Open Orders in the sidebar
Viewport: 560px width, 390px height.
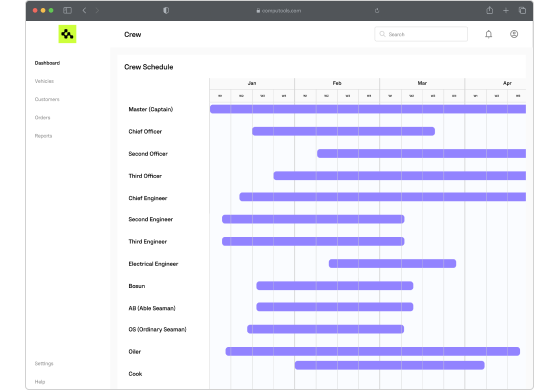pos(42,118)
